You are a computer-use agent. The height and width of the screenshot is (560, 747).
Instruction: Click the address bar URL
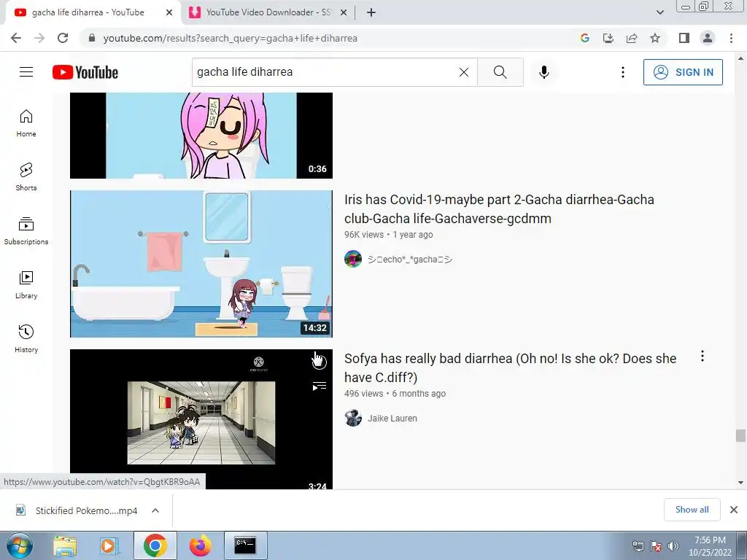[230, 38]
